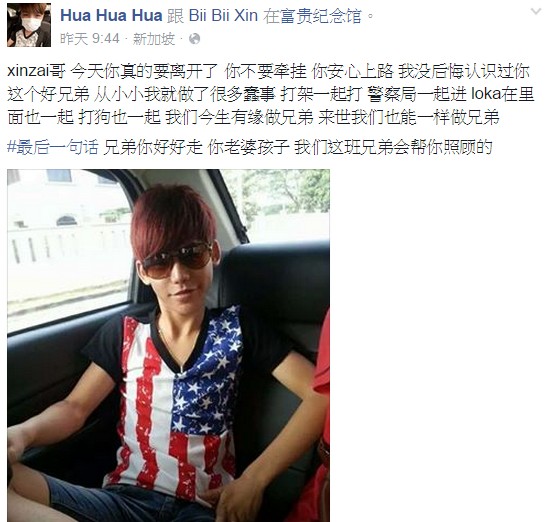The width and height of the screenshot is (553, 522).
Task: Click the timestamp beside 新加坡
Action: point(90,38)
